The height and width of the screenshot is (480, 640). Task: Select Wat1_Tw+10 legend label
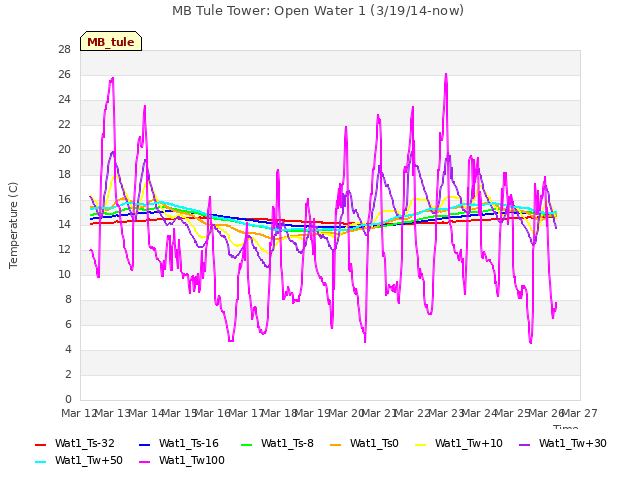click(x=469, y=443)
